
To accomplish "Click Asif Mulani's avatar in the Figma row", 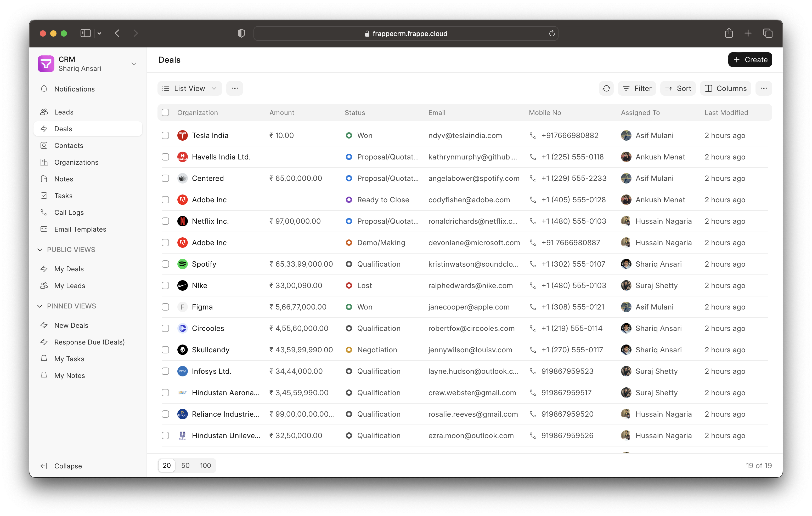I will click(x=626, y=307).
